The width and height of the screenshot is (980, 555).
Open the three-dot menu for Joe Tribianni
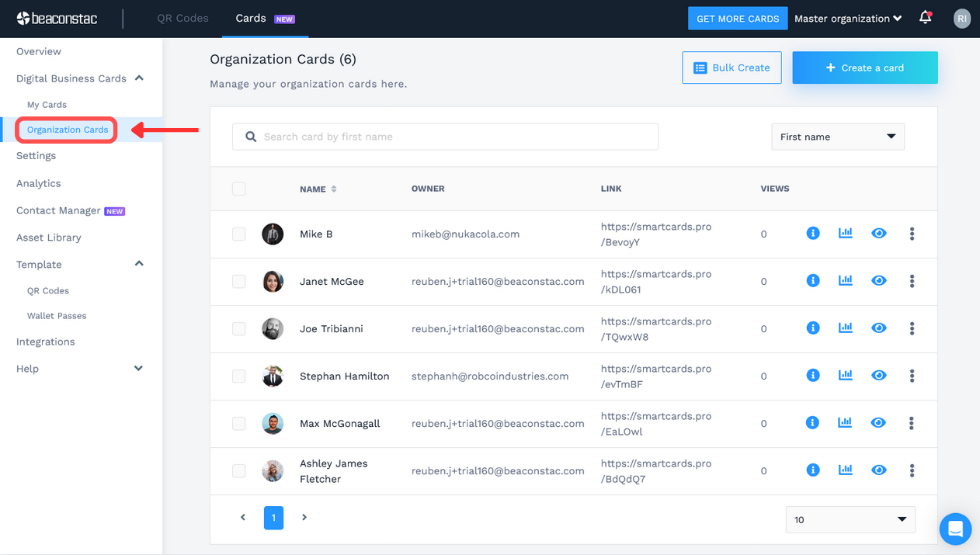pyautogui.click(x=912, y=328)
